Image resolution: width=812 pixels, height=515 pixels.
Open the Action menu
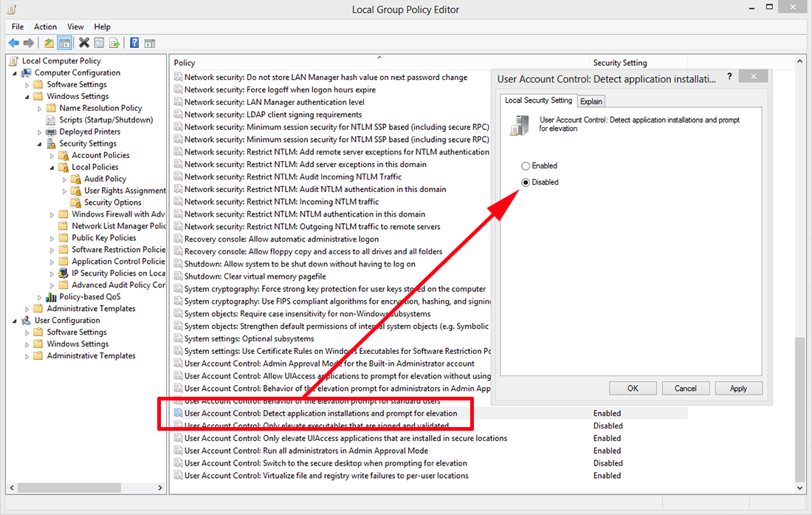(45, 27)
